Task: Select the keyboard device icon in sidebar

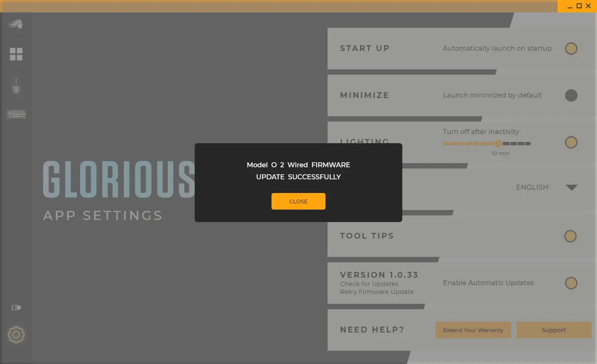Action: [x=16, y=114]
